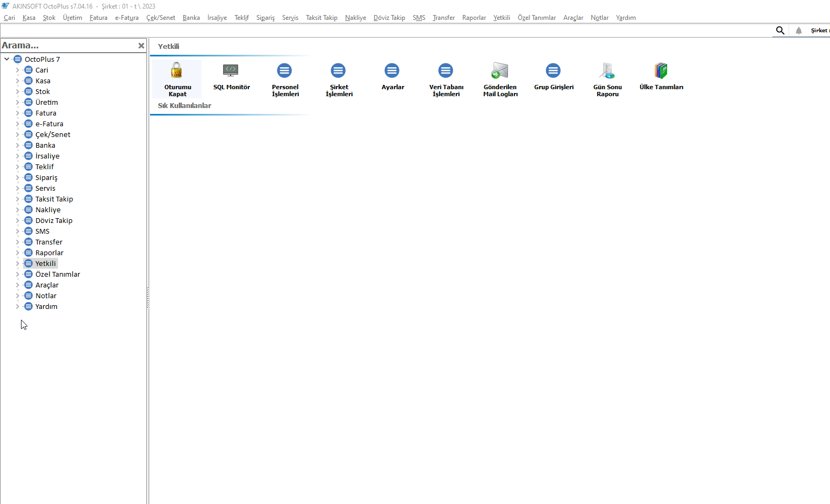This screenshot has height=504, width=830.
Task: Click the magnifier search icon
Action: coord(781,31)
